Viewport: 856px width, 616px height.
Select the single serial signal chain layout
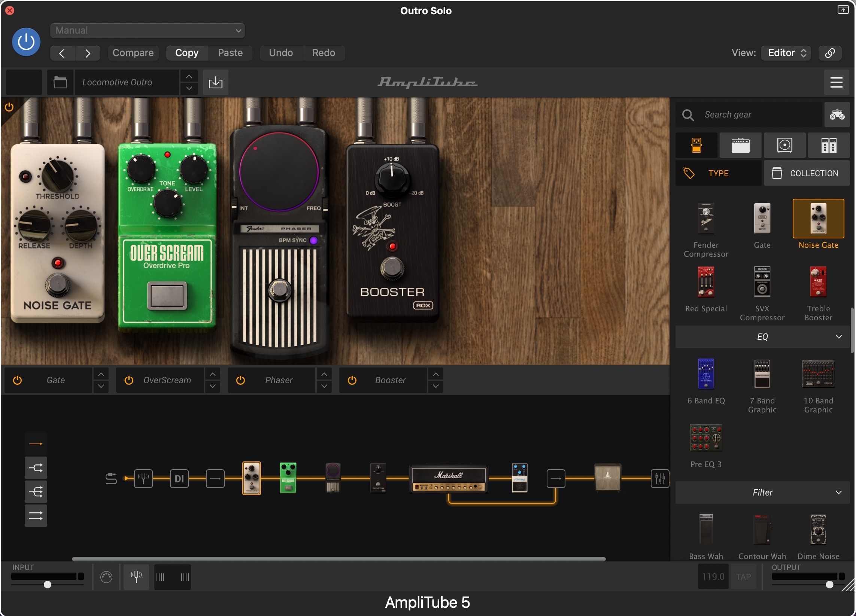pyautogui.click(x=36, y=444)
